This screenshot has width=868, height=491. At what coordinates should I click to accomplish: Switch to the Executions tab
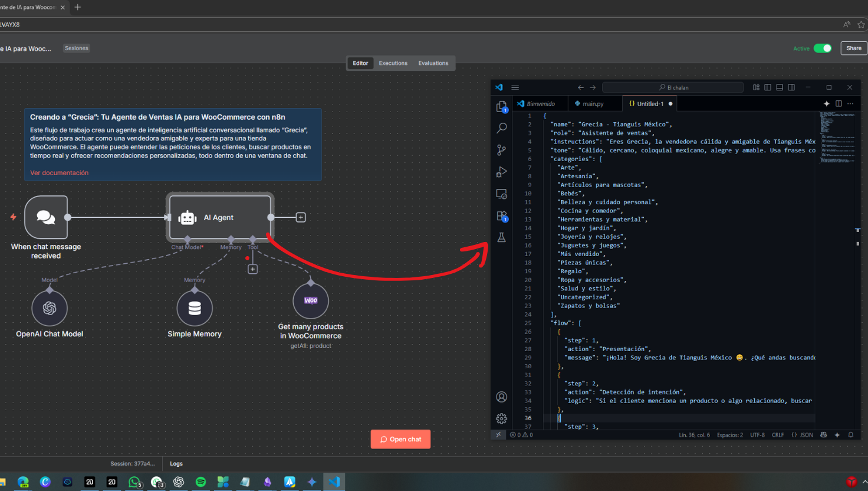coord(393,63)
